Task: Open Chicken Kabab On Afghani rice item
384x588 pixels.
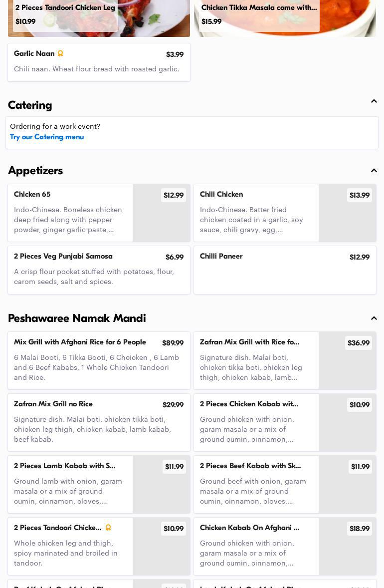Action: point(256,546)
